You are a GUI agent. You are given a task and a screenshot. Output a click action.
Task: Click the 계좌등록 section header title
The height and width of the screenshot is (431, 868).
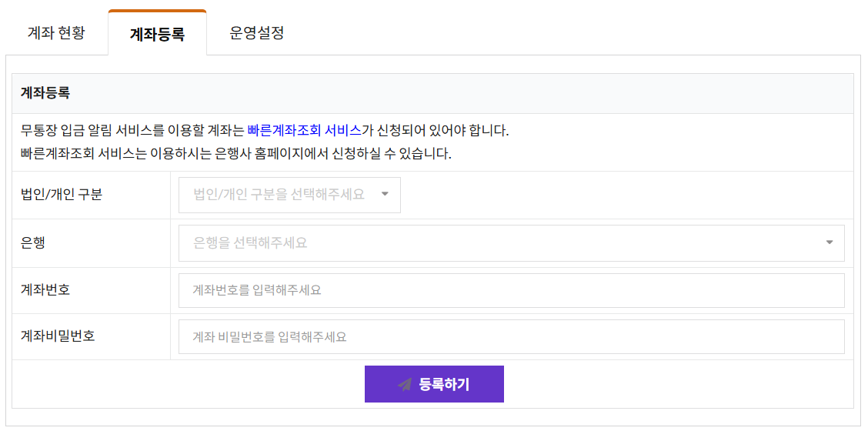point(45,93)
